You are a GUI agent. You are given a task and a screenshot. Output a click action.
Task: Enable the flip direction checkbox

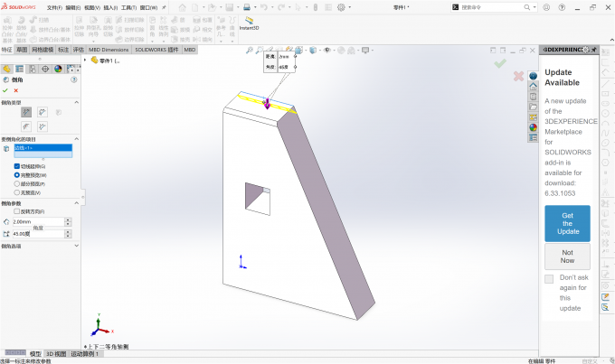click(17, 211)
